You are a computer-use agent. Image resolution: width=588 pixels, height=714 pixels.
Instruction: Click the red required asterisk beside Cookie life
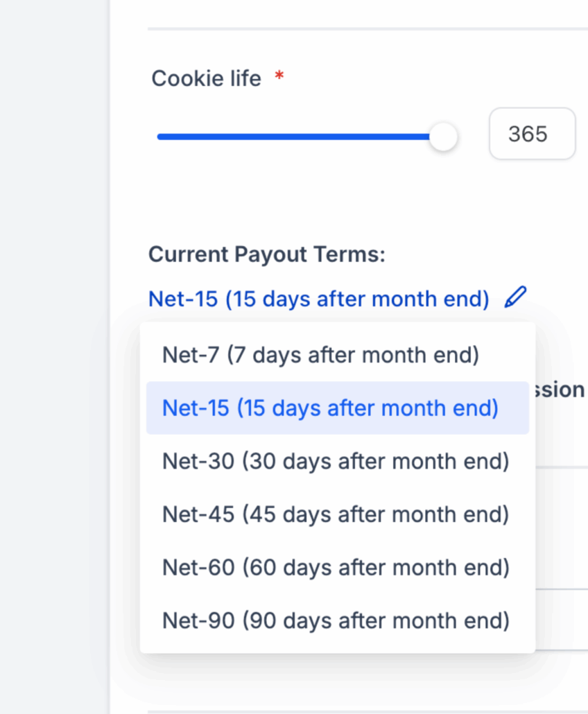coord(279,75)
